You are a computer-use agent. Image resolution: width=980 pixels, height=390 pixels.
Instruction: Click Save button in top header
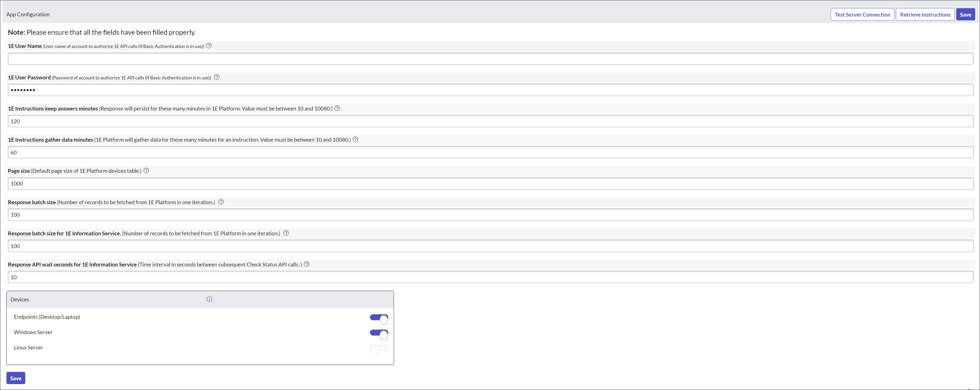pyautogui.click(x=965, y=15)
